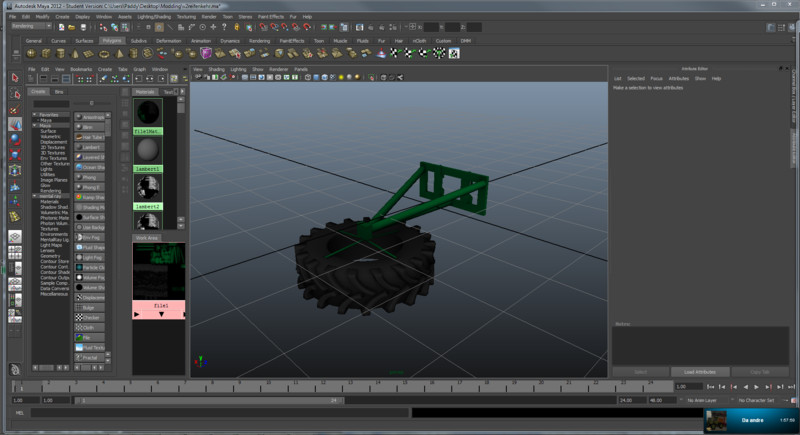
Task: Click the last checkered shelf icon
Action: point(454,53)
